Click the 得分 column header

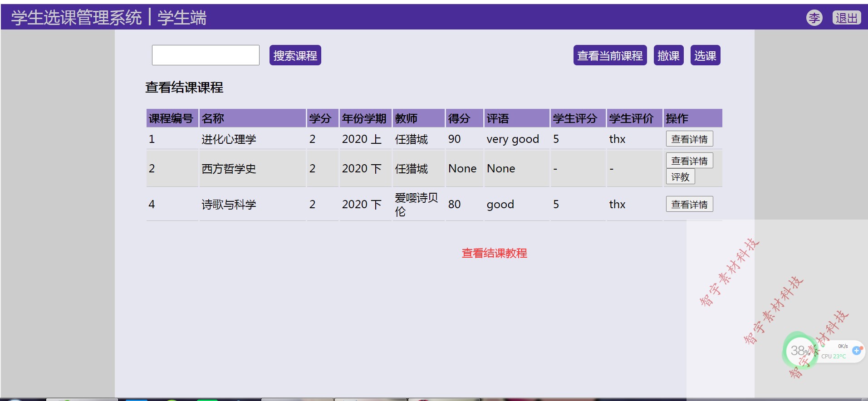point(464,118)
